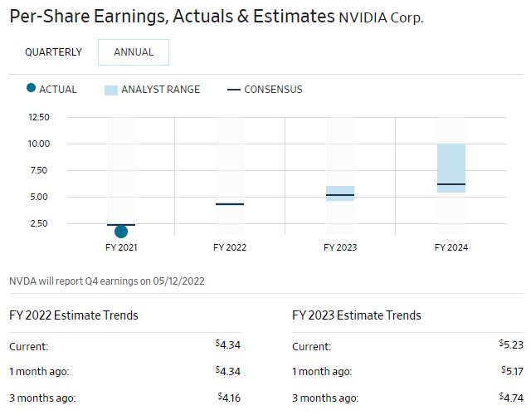Viewport: 531px width, 420px height.
Task: Click the 1 month ago: label under FY 2022 Estimate Trends
Action: click(x=39, y=372)
